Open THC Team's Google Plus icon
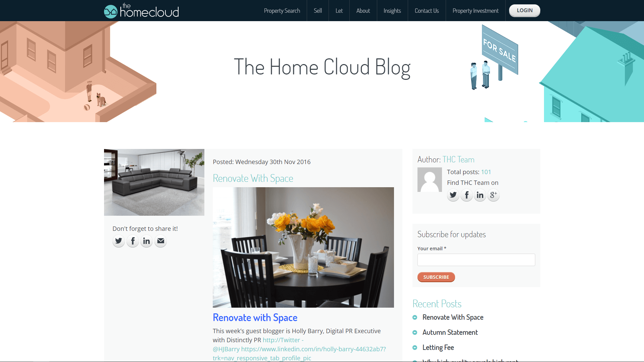The width and height of the screenshot is (644, 362). point(493,195)
